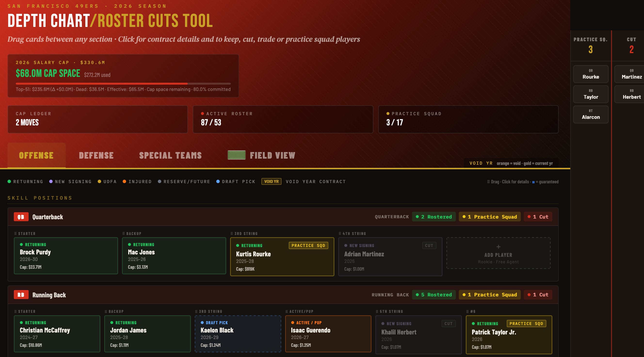The height and width of the screenshot is (357, 644).
Task: Open Kaelon Black draft pick card
Action: (x=238, y=334)
